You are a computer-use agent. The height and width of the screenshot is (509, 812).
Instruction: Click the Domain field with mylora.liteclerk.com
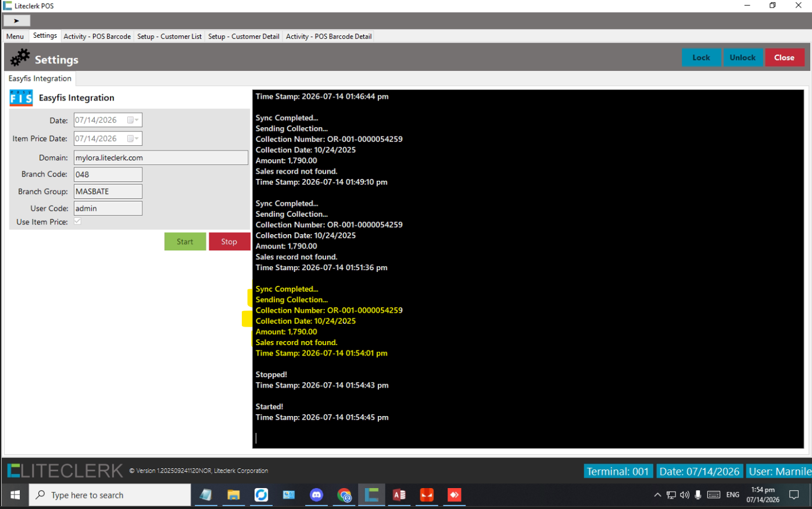(x=161, y=157)
